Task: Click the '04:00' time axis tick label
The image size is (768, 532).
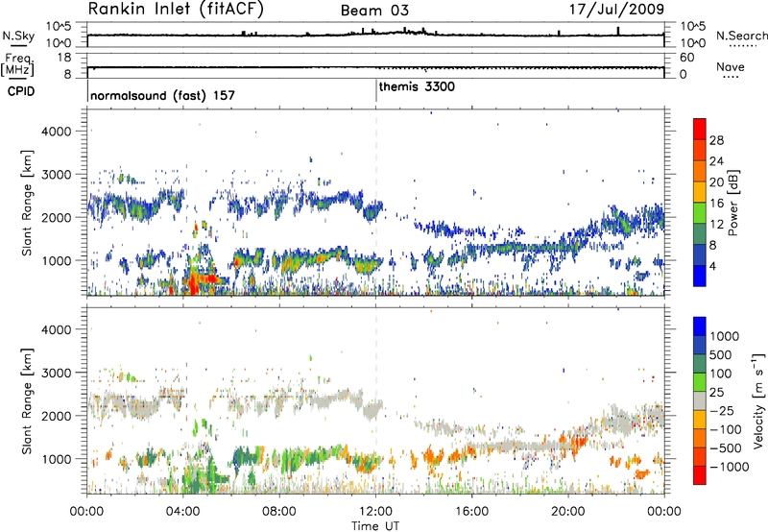Action: coord(182,512)
